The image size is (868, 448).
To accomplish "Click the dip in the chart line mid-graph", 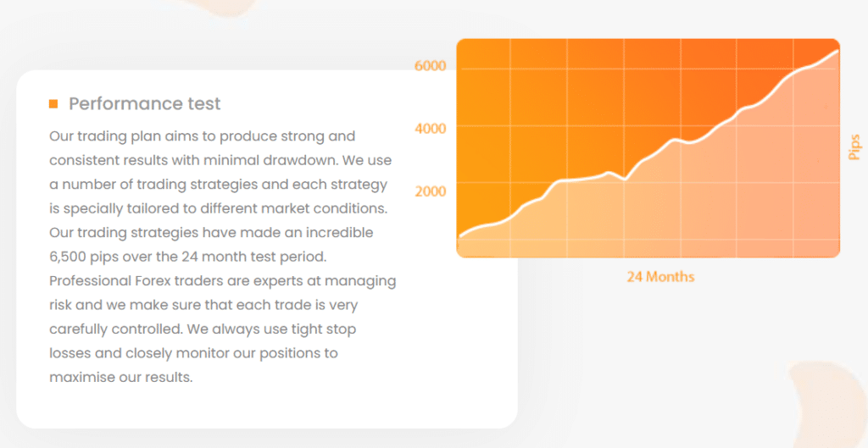I will 625,180.
